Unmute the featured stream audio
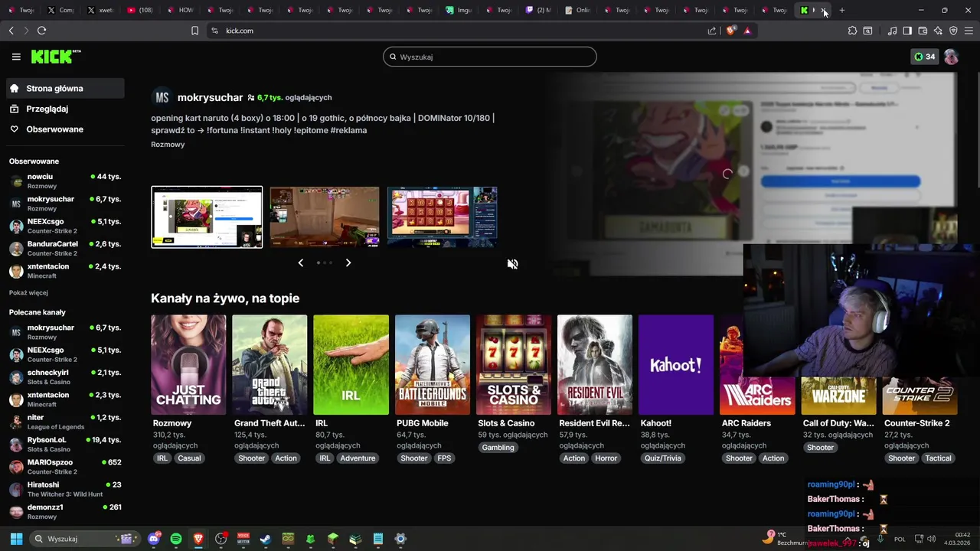This screenshot has height=551, width=980. 512,264
